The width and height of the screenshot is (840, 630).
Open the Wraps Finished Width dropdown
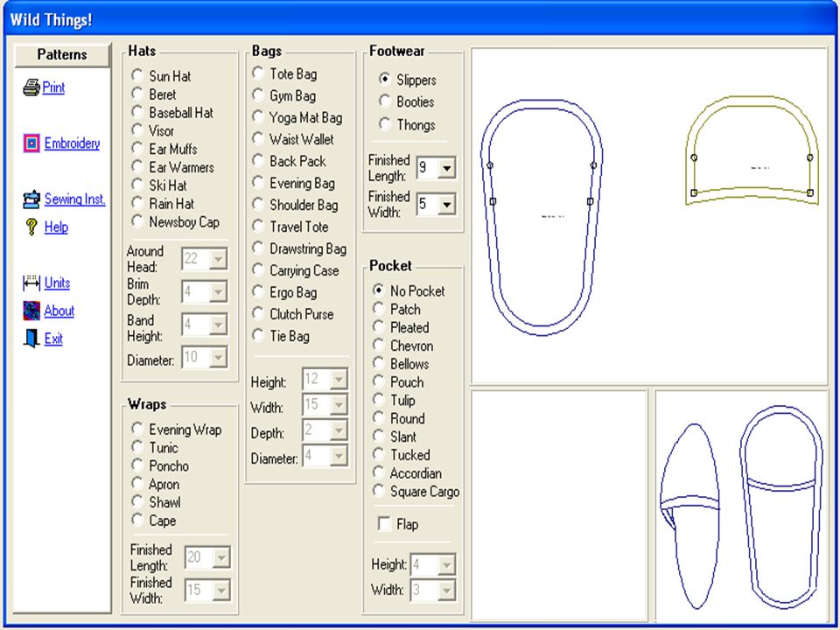coord(221,591)
